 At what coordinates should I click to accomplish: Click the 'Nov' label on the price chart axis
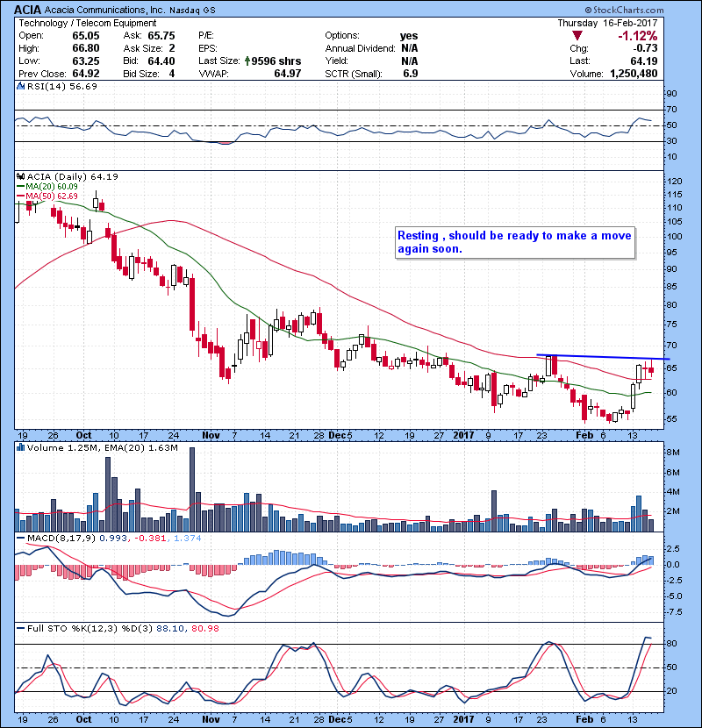coord(211,436)
